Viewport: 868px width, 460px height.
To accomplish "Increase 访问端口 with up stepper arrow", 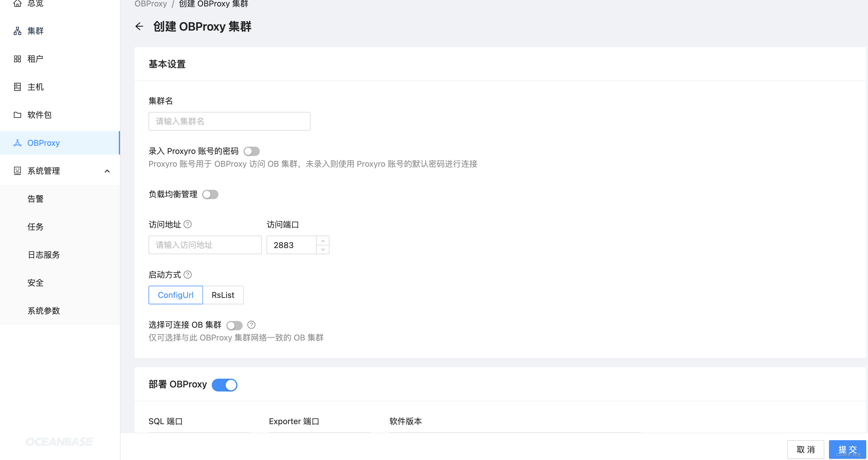I will click(323, 241).
